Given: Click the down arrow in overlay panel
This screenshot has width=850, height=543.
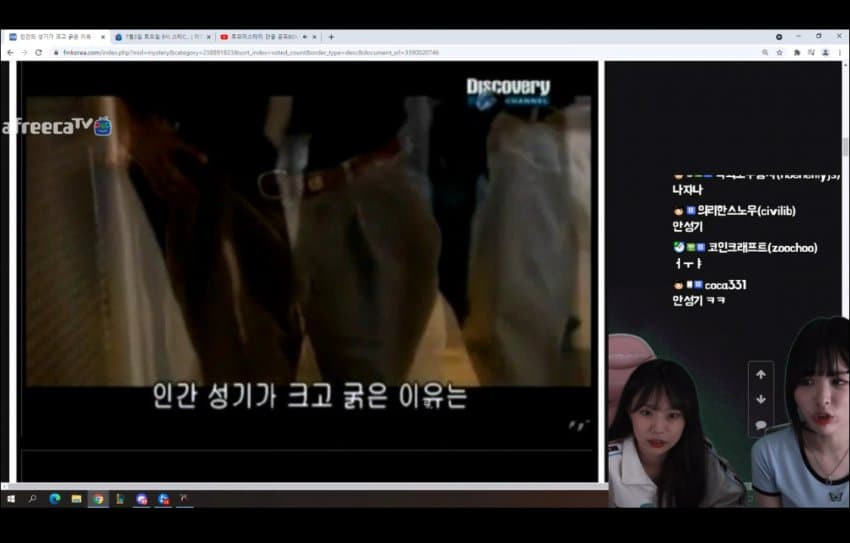Looking at the screenshot, I should click(x=761, y=399).
